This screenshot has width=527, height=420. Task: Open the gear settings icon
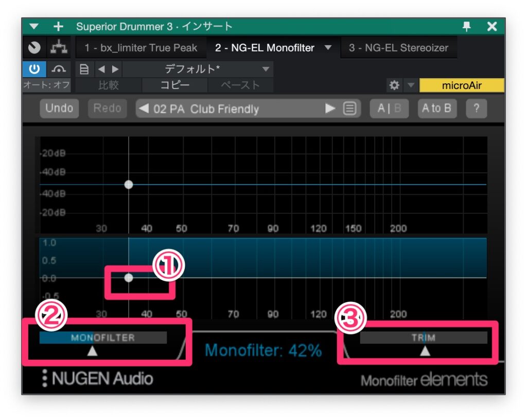pyautogui.click(x=394, y=85)
